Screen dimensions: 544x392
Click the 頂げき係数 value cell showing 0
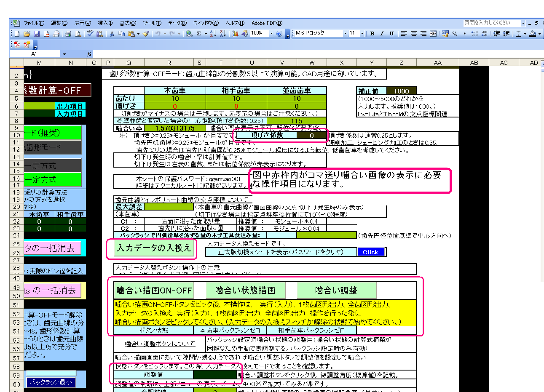(x=311, y=136)
